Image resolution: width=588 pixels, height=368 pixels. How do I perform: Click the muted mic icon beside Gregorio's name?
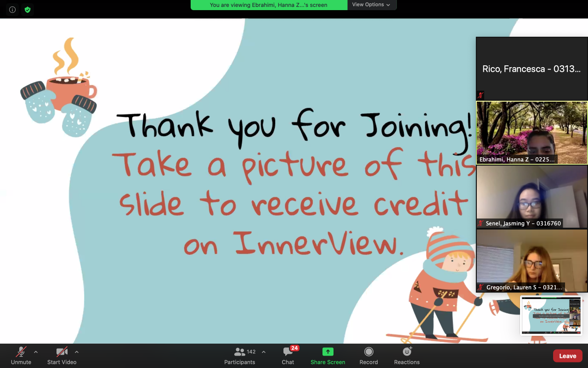(x=481, y=287)
